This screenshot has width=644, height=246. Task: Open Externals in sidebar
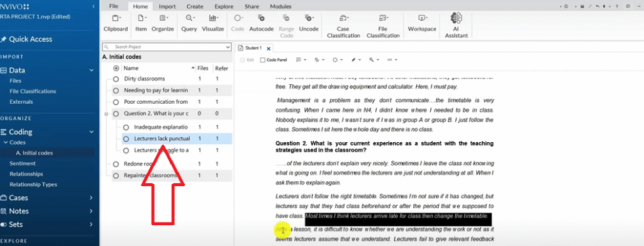pyautogui.click(x=21, y=102)
